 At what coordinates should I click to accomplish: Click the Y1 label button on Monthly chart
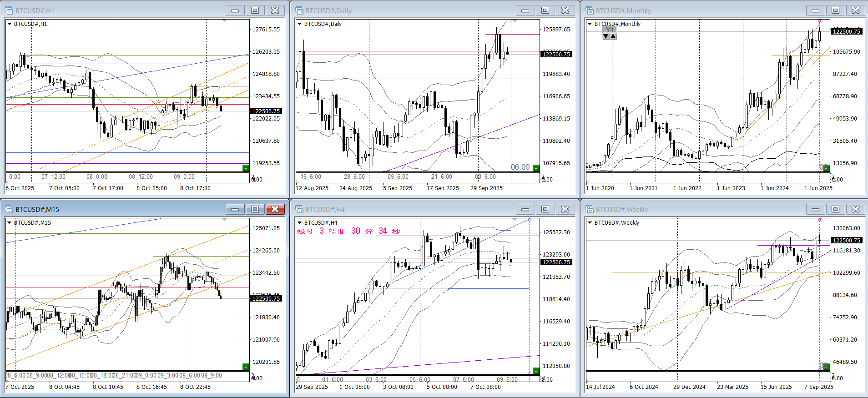[610, 30]
